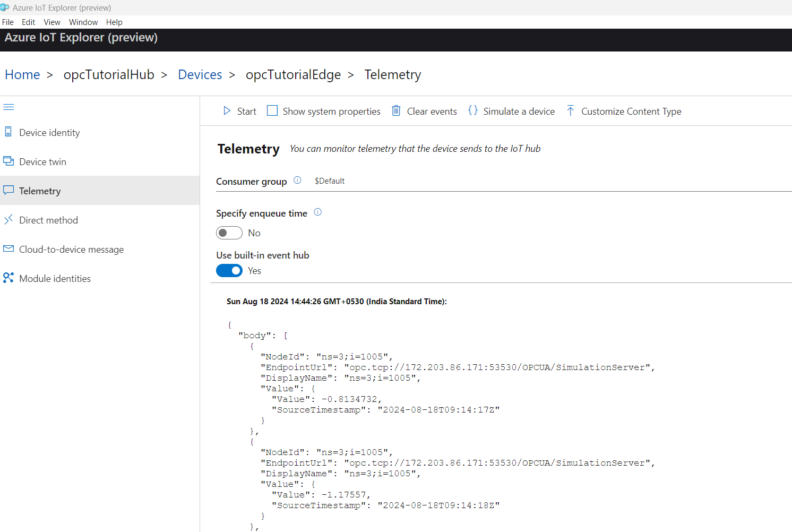Click the Azure IoT Explorer app icon in title bar

click(5, 7)
